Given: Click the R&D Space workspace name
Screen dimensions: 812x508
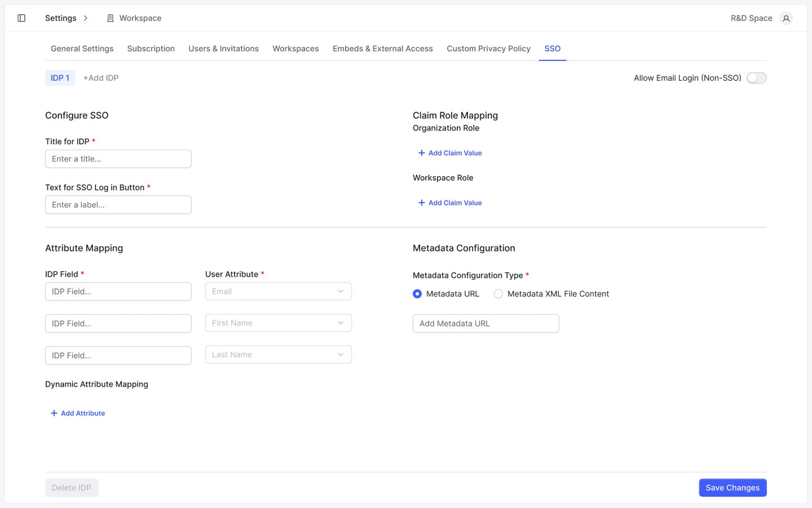Looking at the screenshot, I should point(752,18).
